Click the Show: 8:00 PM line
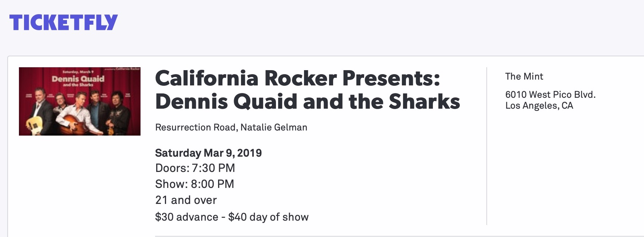 coord(194,184)
